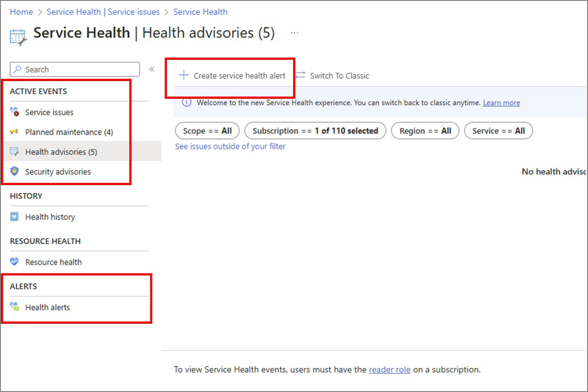Click the Health history icon

(x=15, y=217)
